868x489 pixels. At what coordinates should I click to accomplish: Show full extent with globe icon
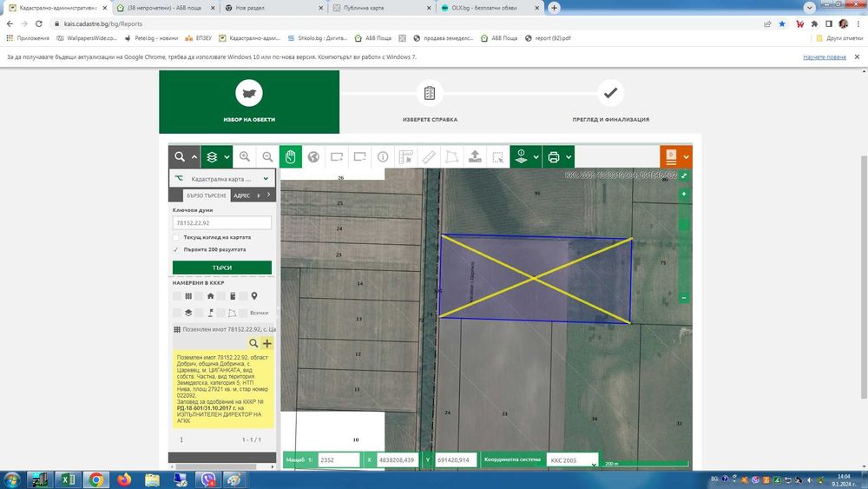click(313, 156)
